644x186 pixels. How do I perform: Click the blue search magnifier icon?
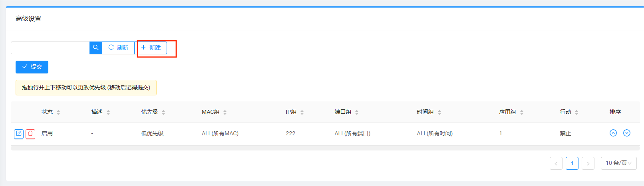tap(96, 47)
